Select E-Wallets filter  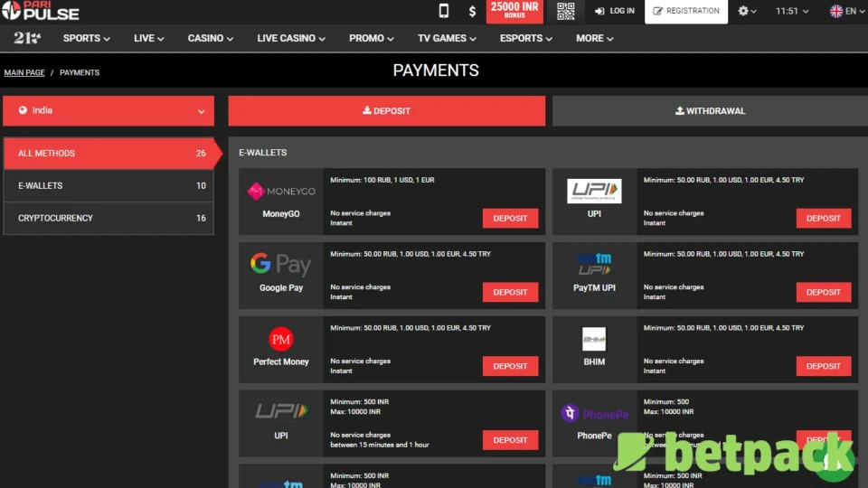[x=108, y=186]
